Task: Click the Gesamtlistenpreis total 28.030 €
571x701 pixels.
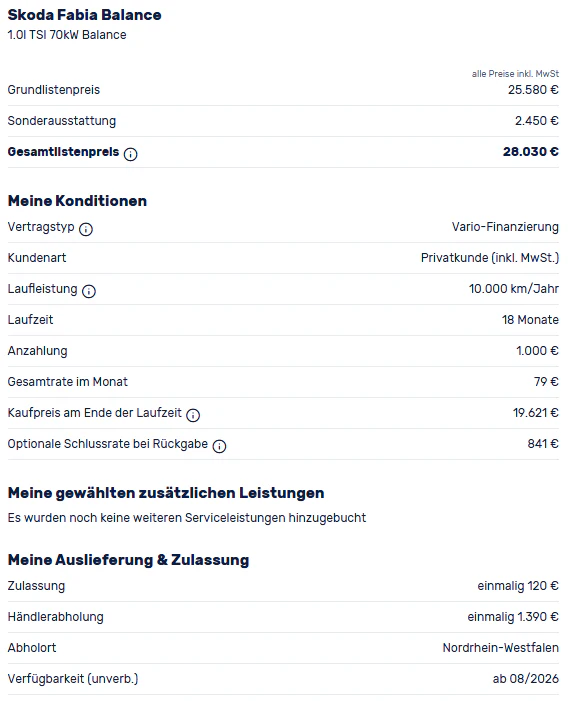Action: [x=530, y=152]
